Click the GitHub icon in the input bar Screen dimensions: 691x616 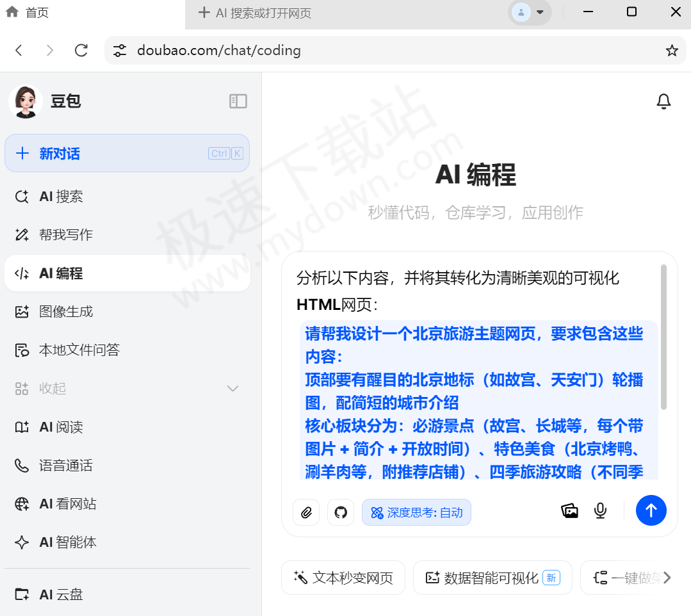[x=340, y=512]
